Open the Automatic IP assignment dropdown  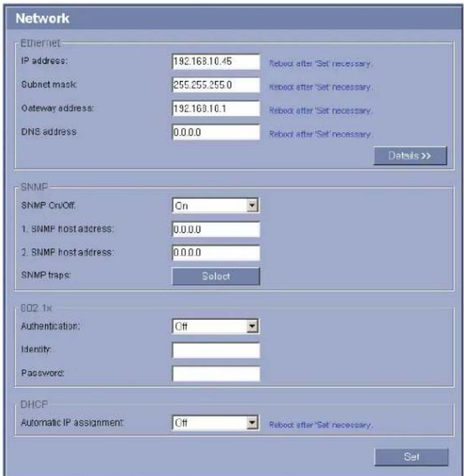216,423
